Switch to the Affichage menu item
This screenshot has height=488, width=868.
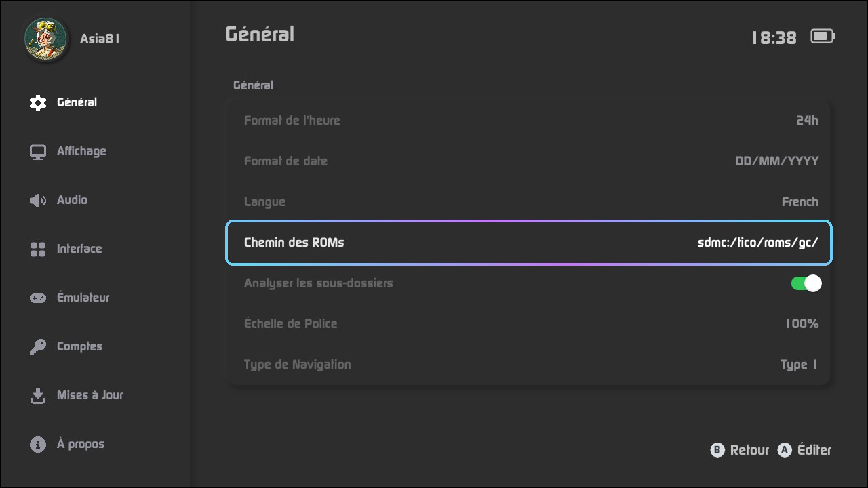click(x=81, y=151)
